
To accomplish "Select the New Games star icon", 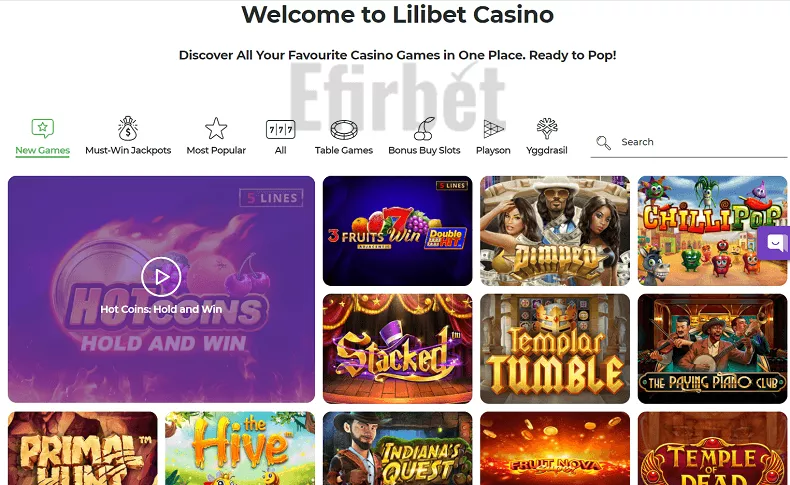I will click(x=42, y=128).
